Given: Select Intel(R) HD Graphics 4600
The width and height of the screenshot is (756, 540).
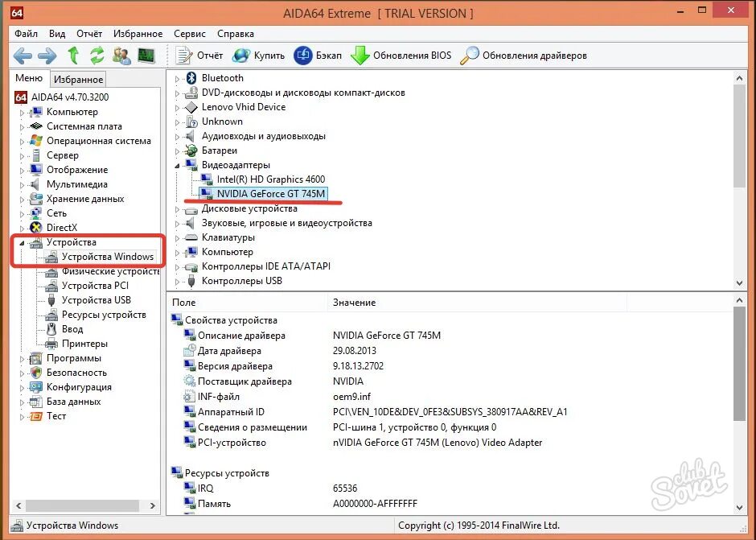Looking at the screenshot, I should click(x=271, y=179).
